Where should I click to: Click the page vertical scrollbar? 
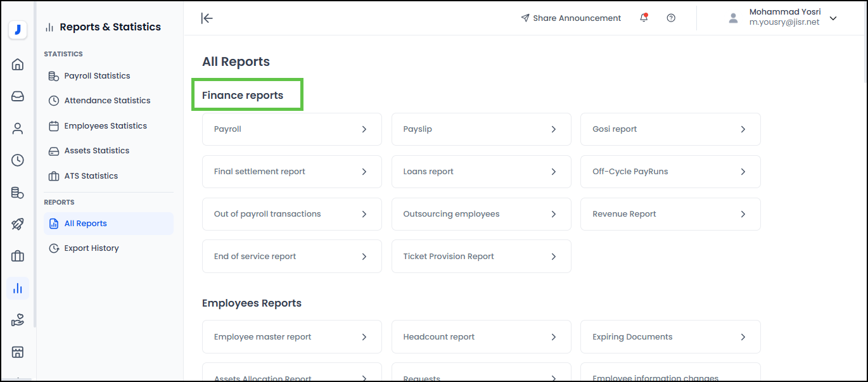click(863, 44)
